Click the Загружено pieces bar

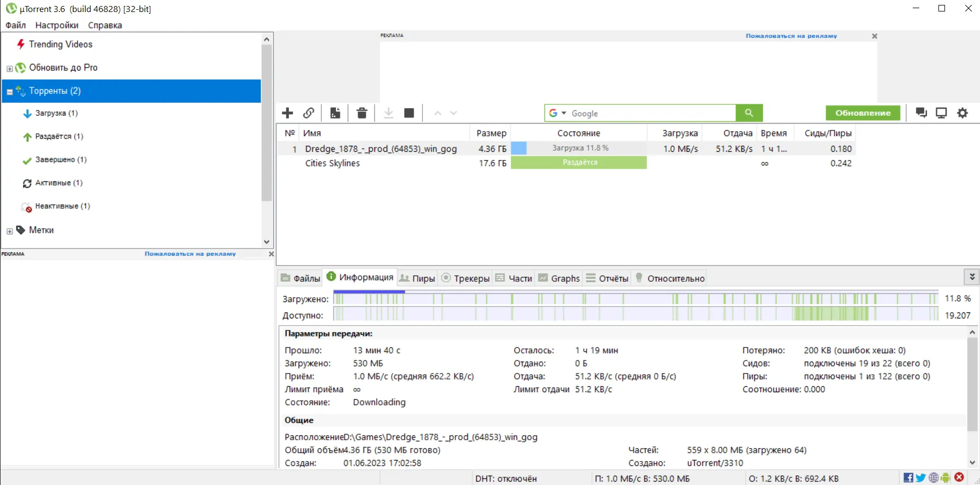(636, 299)
